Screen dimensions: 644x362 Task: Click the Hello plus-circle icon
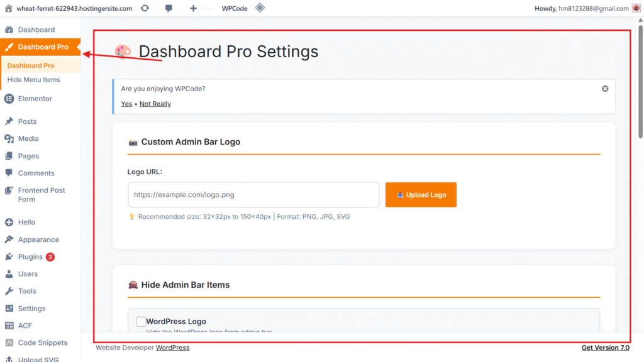click(x=9, y=222)
